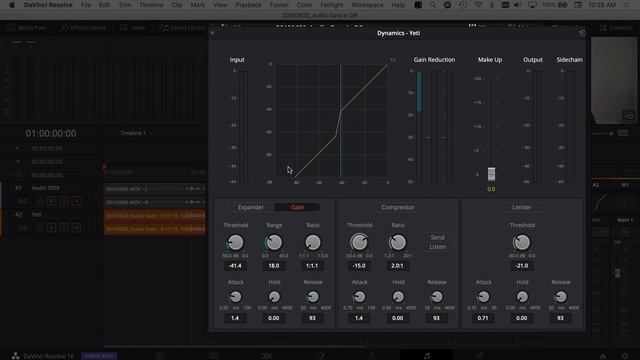Click the Gate Threshold knob
This screenshot has height=360, width=640.
coord(235,242)
